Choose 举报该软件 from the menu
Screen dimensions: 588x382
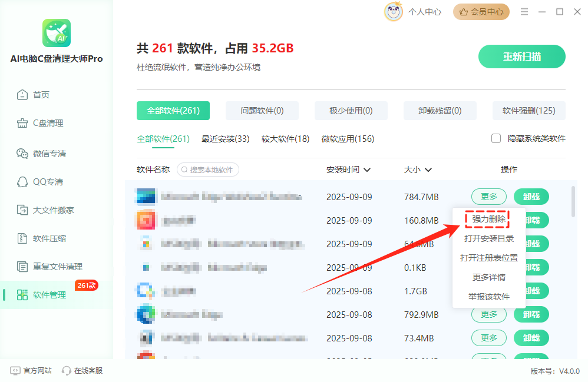[x=488, y=297]
